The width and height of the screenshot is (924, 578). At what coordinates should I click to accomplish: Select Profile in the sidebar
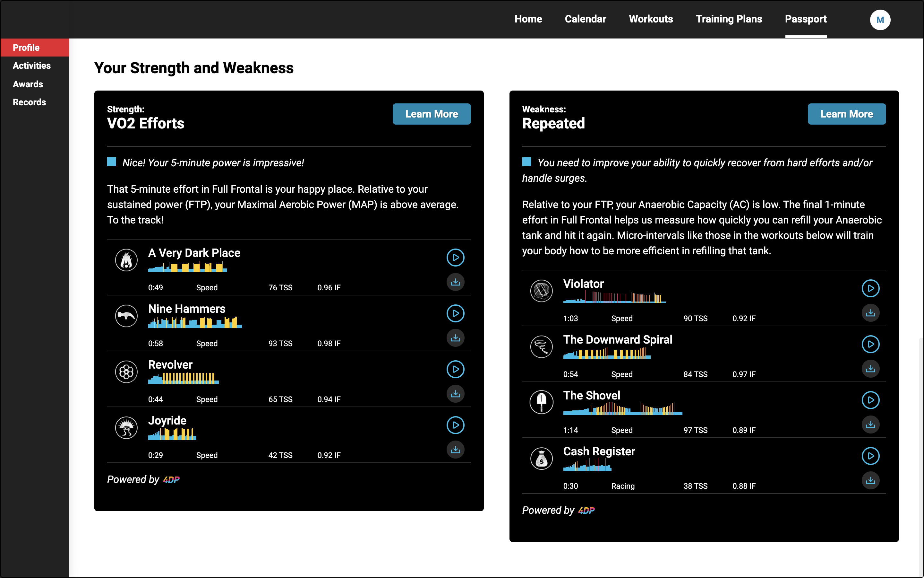pyautogui.click(x=35, y=48)
